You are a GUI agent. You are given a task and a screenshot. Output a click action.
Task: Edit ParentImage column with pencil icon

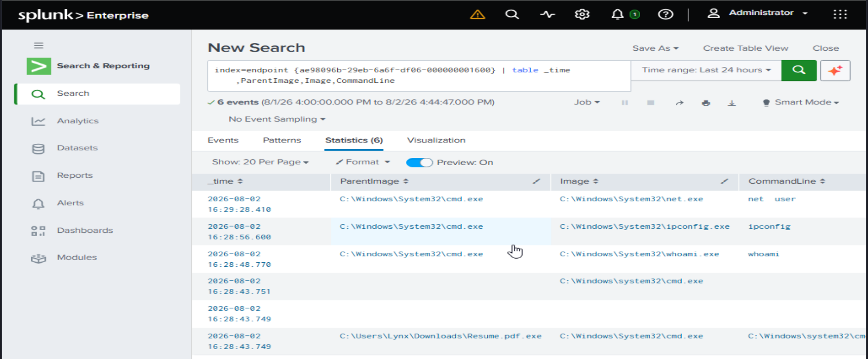click(x=536, y=181)
